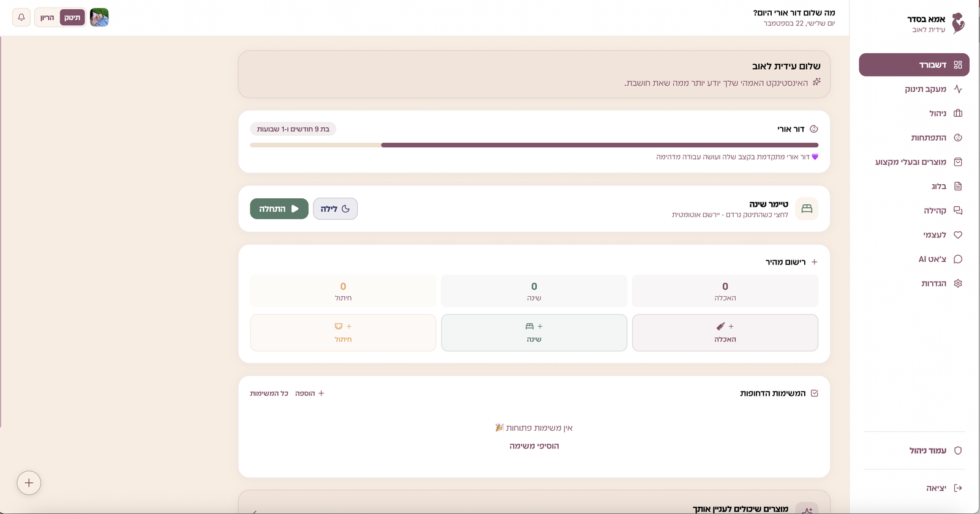Image resolution: width=980 pixels, height=514 pixels.
Task: Click the greeting שלום עידית לאוב
Action: (x=786, y=66)
